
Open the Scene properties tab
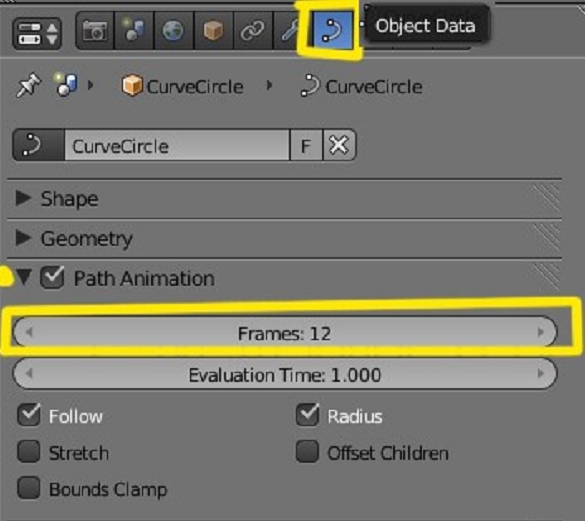134,30
